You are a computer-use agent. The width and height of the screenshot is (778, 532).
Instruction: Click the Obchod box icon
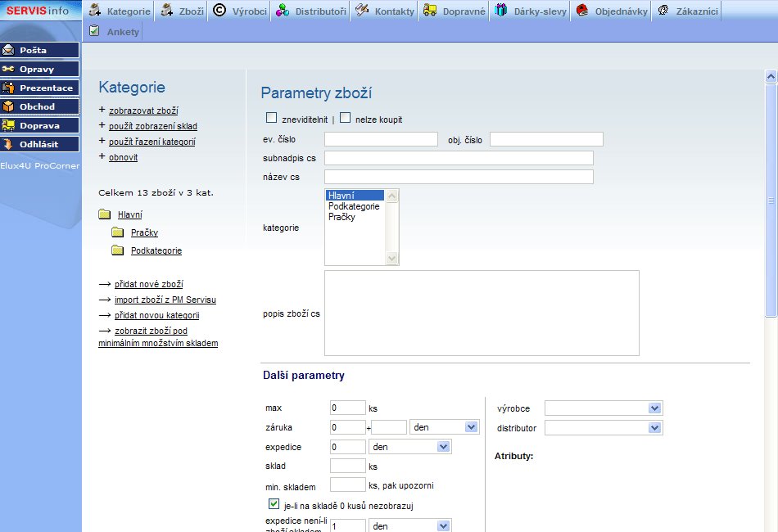pos(8,106)
